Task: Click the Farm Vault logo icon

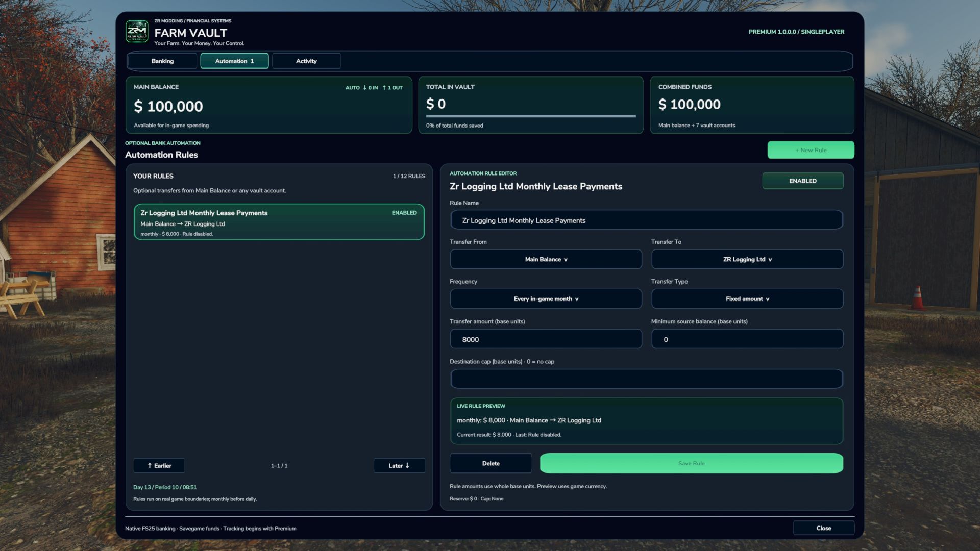Action: 137,32
